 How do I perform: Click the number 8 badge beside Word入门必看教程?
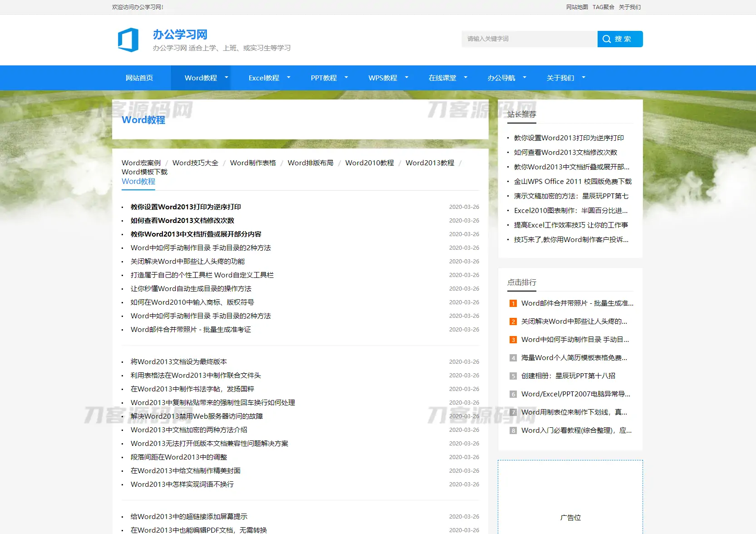[513, 430]
